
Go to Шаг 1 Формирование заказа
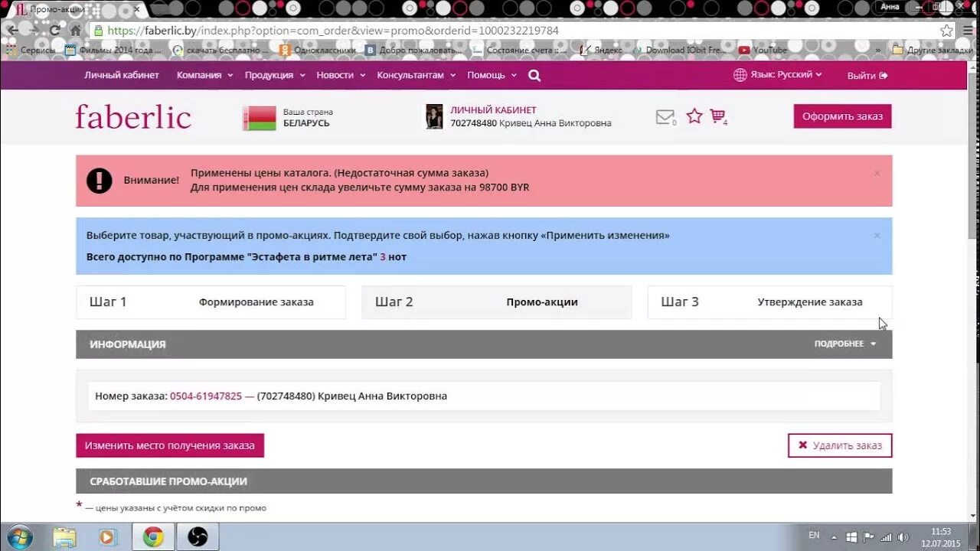click(211, 302)
